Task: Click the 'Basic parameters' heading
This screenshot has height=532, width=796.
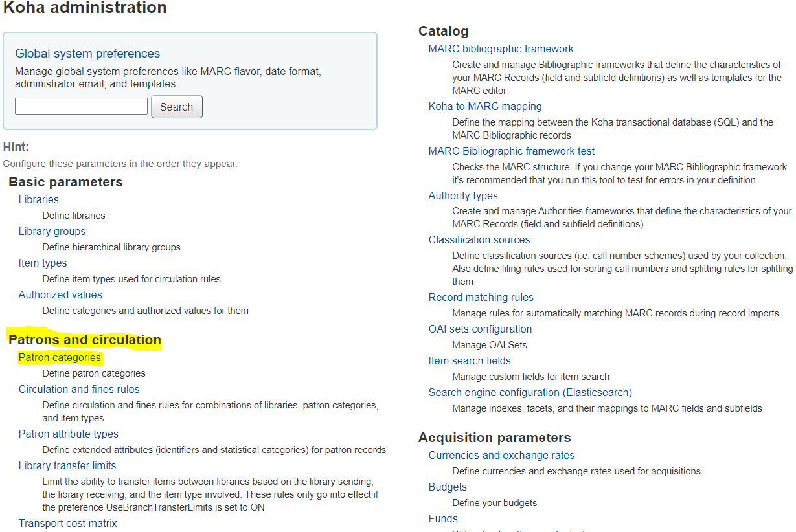Action: point(65,183)
